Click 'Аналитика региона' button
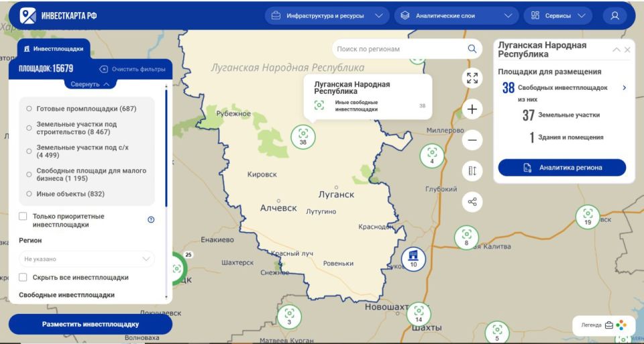Screen dimensions: 644x344 (562, 168)
